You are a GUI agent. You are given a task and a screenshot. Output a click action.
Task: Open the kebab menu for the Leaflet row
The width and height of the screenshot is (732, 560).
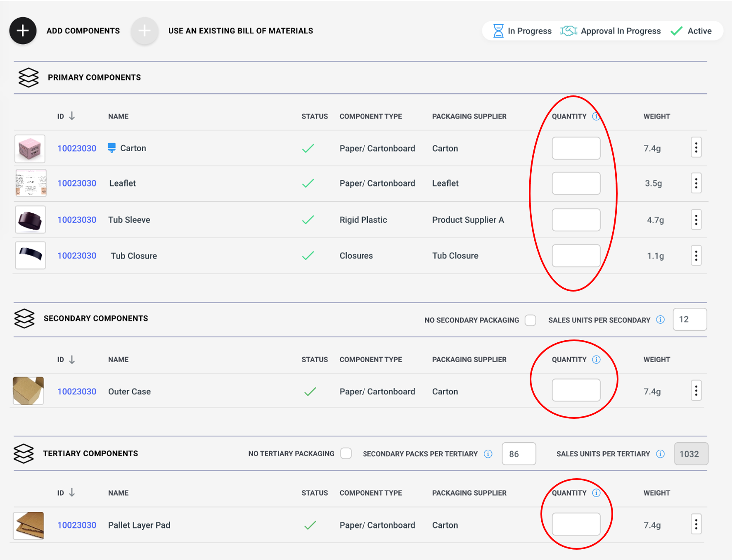(x=696, y=183)
